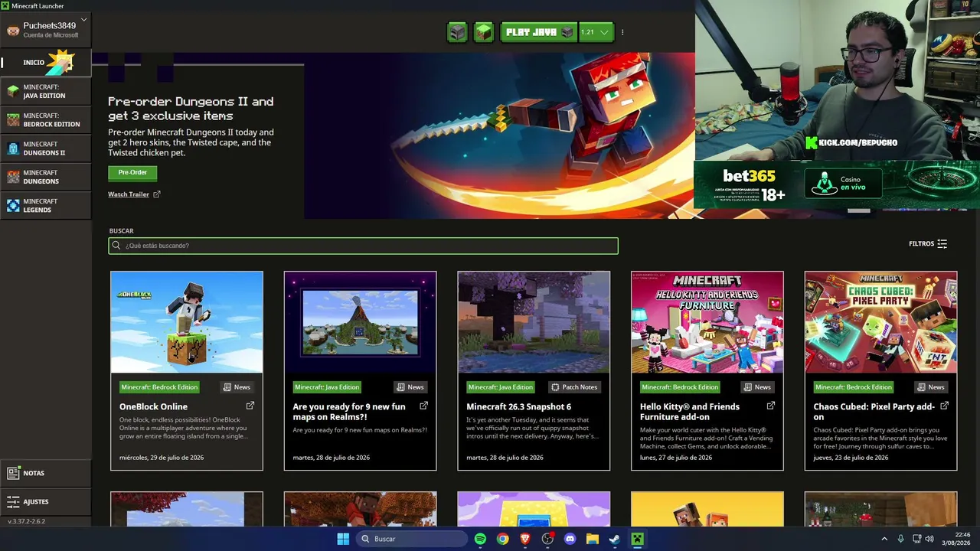Click the v.3.37.2-2.6.2 version label
Viewport: 980px width, 551px height.
(x=27, y=521)
